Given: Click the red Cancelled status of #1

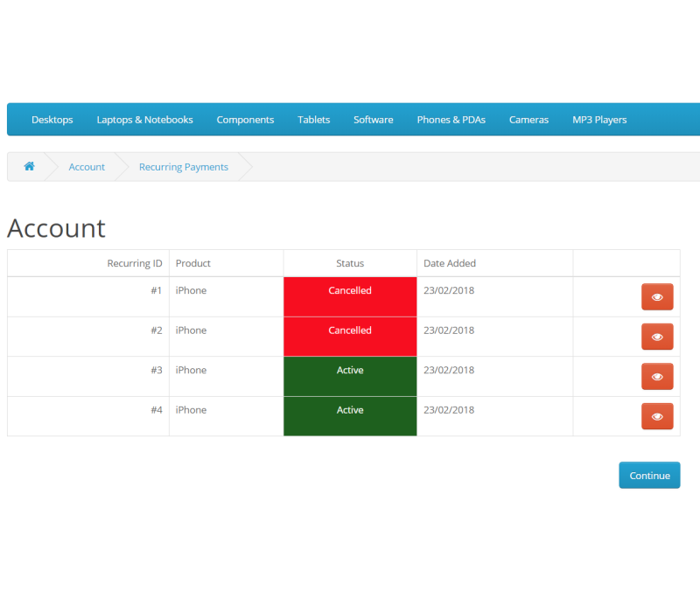Looking at the screenshot, I should pyautogui.click(x=350, y=291).
